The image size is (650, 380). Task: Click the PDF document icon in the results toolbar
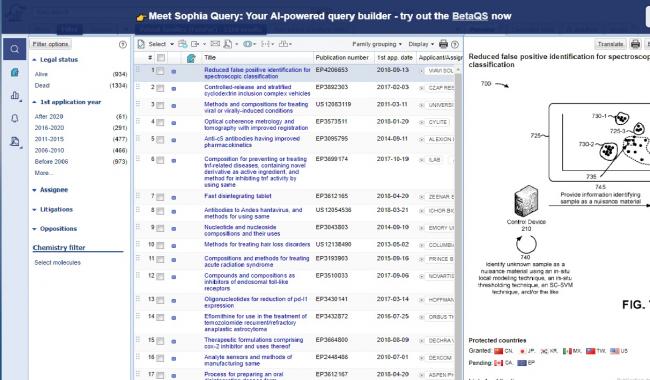pos(228,44)
